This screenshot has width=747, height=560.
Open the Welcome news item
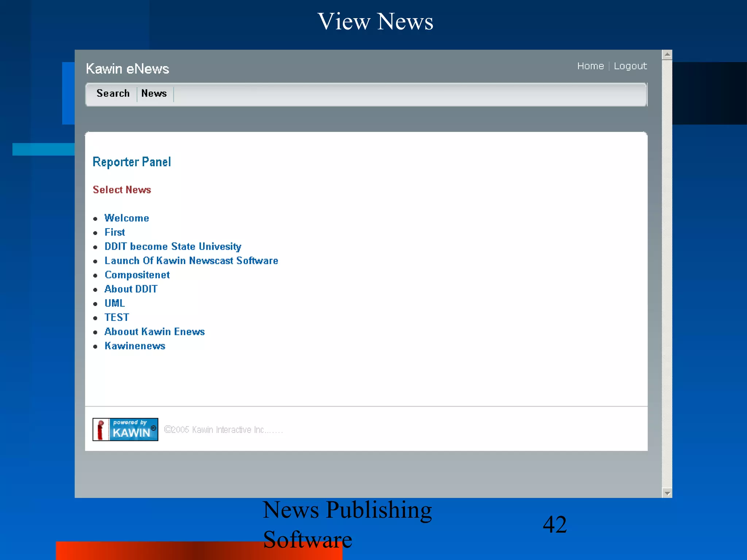click(127, 218)
